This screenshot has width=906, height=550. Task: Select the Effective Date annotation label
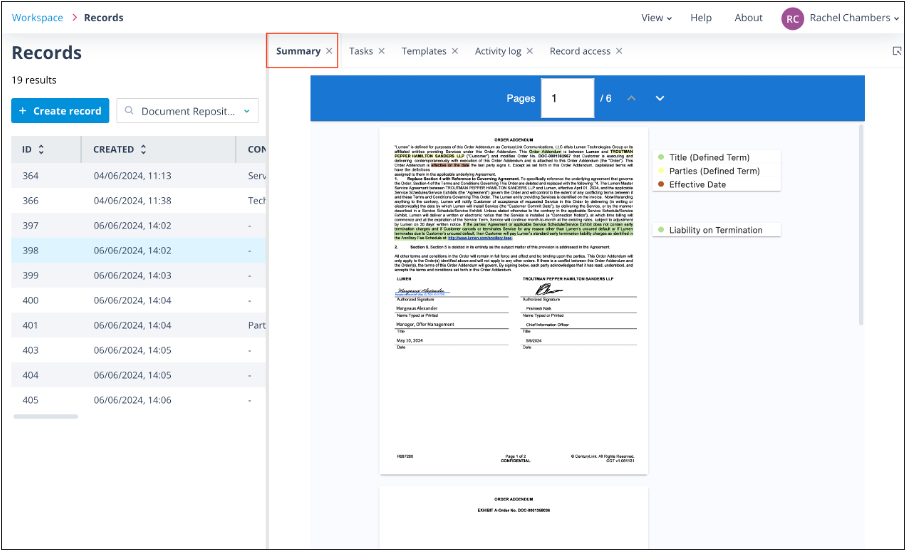tap(697, 184)
